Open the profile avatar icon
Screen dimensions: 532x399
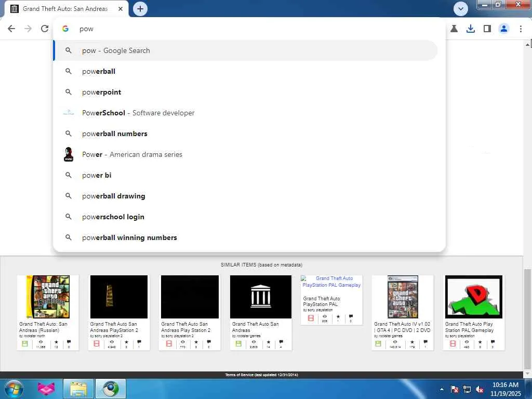[x=504, y=29]
